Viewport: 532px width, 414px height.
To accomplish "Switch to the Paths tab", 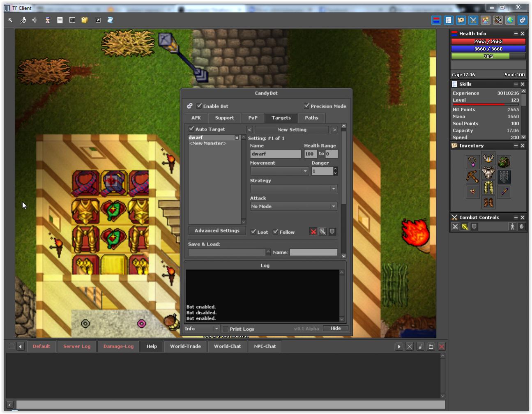I will pos(311,118).
